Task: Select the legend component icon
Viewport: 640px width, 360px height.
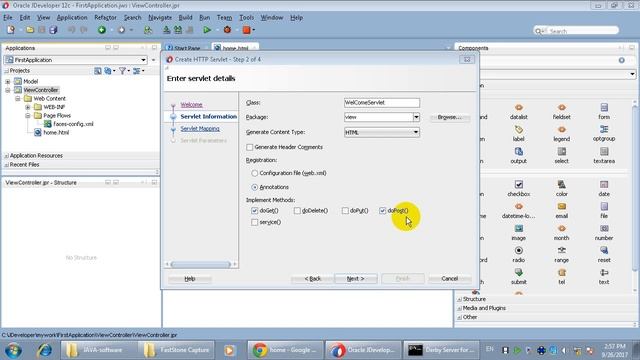Action: pyautogui.click(x=562, y=130)
